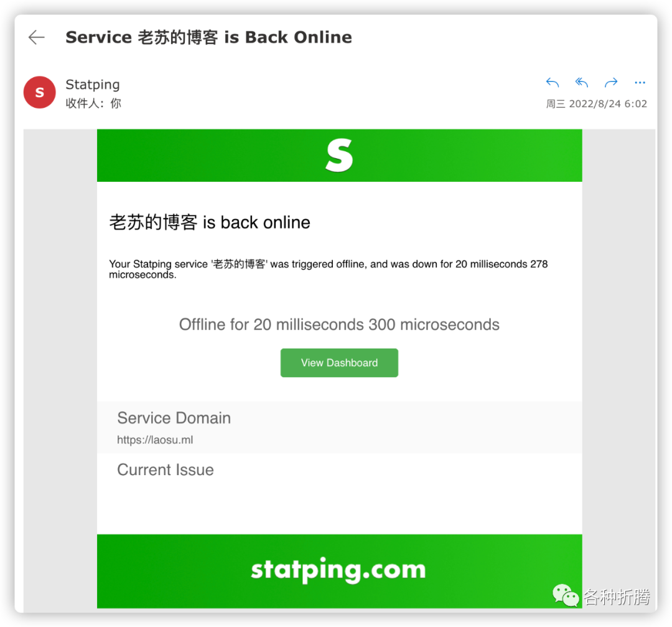The height and width of the screenshot is (627, 672).
Task: Click the subject line Service 老苏的博客 is Back Online
Action: [x=208, y=37]
